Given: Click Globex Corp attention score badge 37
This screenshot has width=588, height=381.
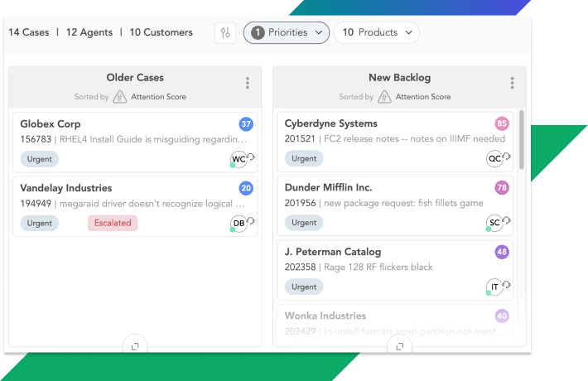Looking at the screenshot, I should [x=246, y=124].
